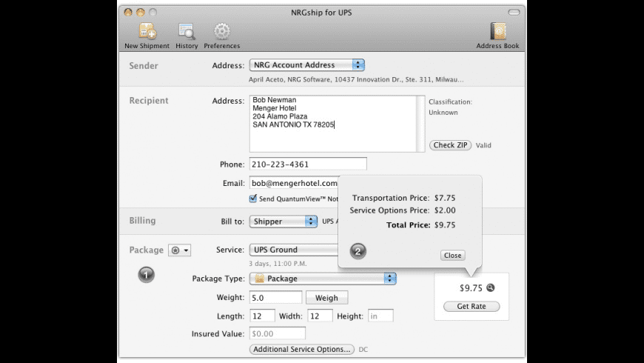
Task: Click the DC label beside service options
Action: click(x=363, y=350)
